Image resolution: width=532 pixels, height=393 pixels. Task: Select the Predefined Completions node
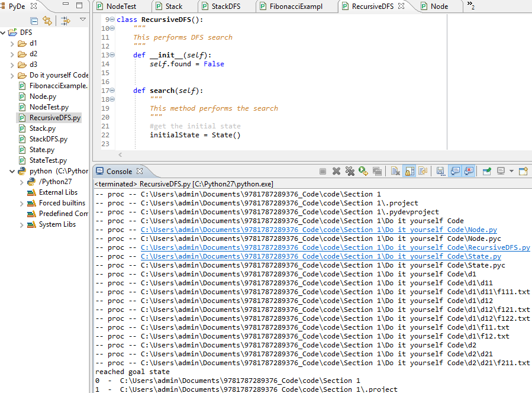(x=57, y=214)
